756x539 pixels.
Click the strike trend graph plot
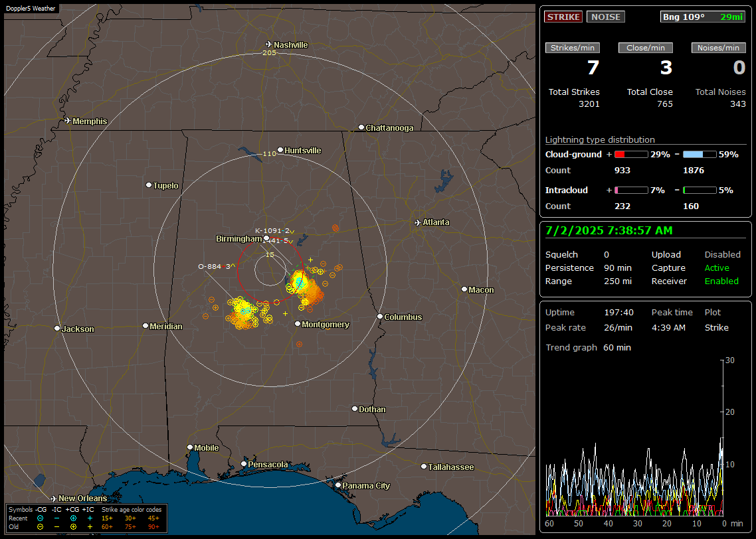[634, 438]
